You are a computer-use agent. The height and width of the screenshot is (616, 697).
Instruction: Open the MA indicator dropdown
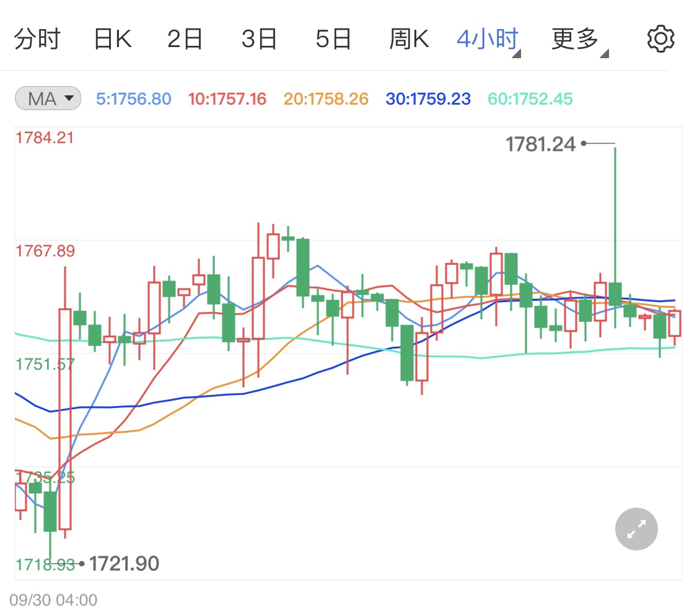pyautogui.click(x=48, y=98)
